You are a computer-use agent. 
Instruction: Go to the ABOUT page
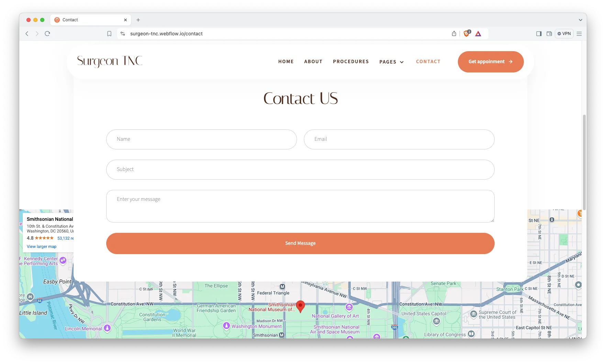click(313, 61)
